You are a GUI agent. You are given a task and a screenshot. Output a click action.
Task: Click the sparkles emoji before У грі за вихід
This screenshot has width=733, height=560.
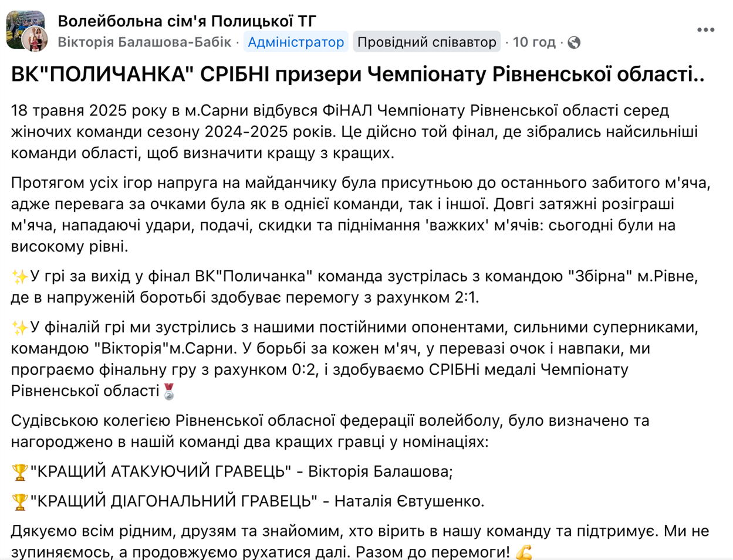pyautogui.click(x=20, y=277)
